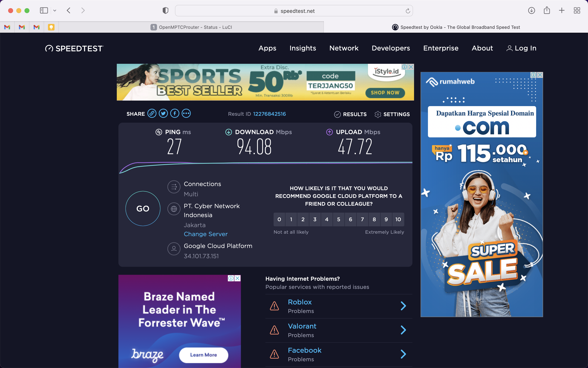Open the yellow pinned Keep tab
The height and width of the screenshot is (368, 588).
[x=51, y=27]
